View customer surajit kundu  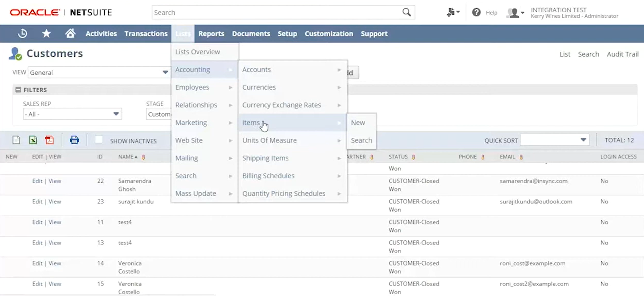coord(55,201)
